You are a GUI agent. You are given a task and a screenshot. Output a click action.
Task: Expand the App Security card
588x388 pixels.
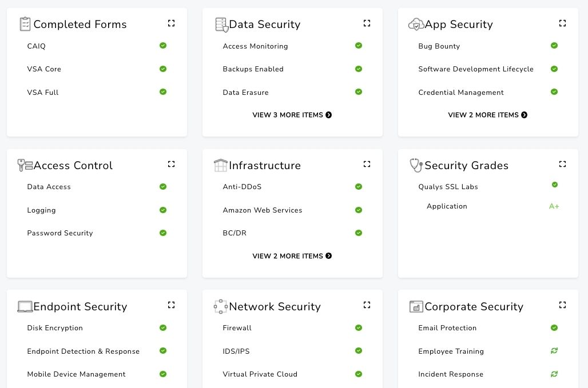(x=562, y=23)
